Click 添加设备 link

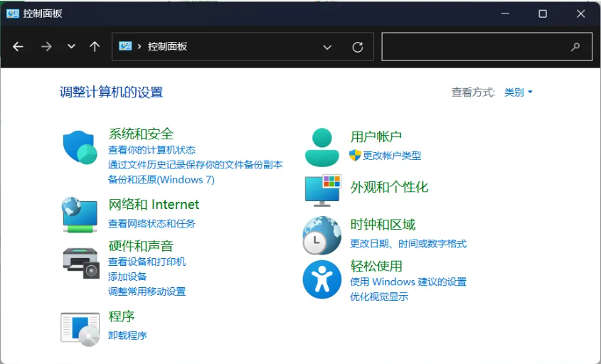pyautogui.click(x=127, y=277)
